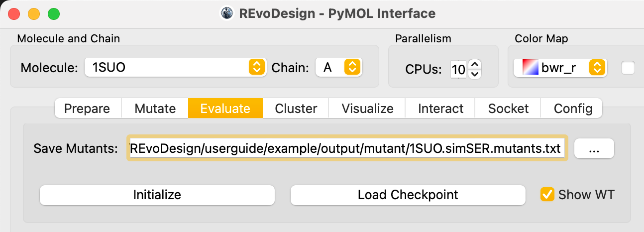Toggle the checkbox beside the Color Map
The width and height of the screenshot is (644, 232).
628,68
